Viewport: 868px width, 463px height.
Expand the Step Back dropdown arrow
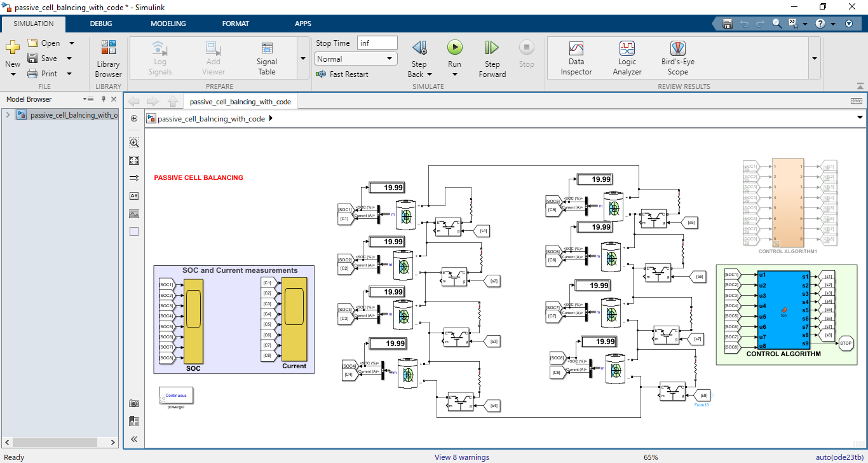pyautogui.click(x=430, y=74)
